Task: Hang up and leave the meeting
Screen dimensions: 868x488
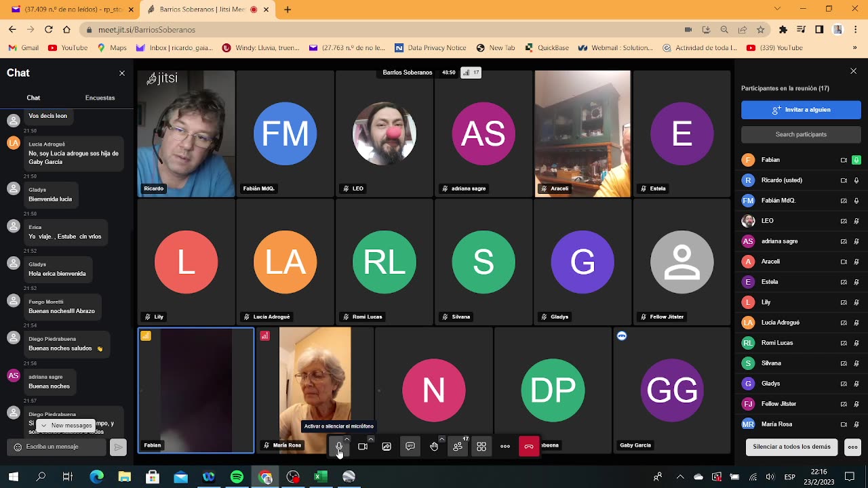Action: (x=529, y=447)
